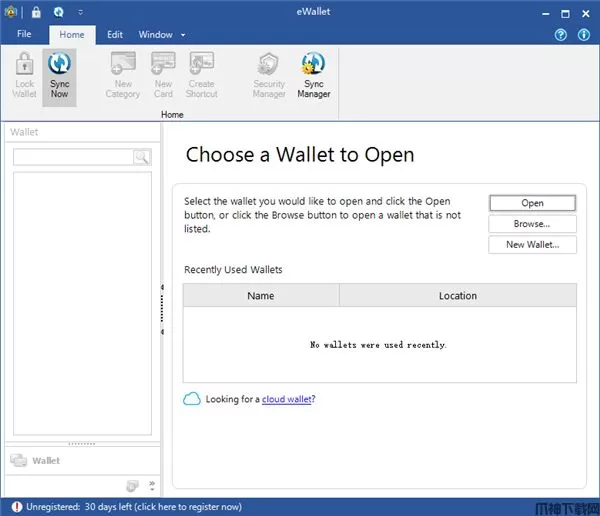Viewport: 600px width, 516px height.
Task: Click the Open button
Action: tap(532, 203)
